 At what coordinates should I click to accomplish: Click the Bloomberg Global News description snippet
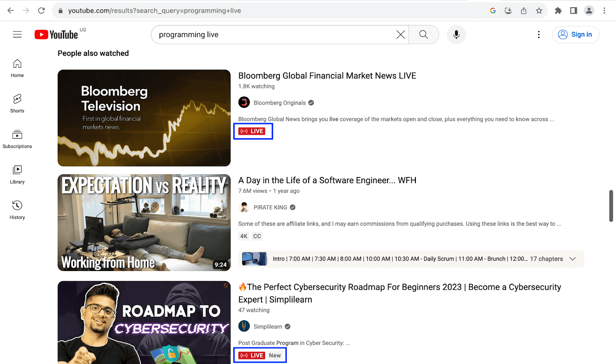click(x=396, y=119)
